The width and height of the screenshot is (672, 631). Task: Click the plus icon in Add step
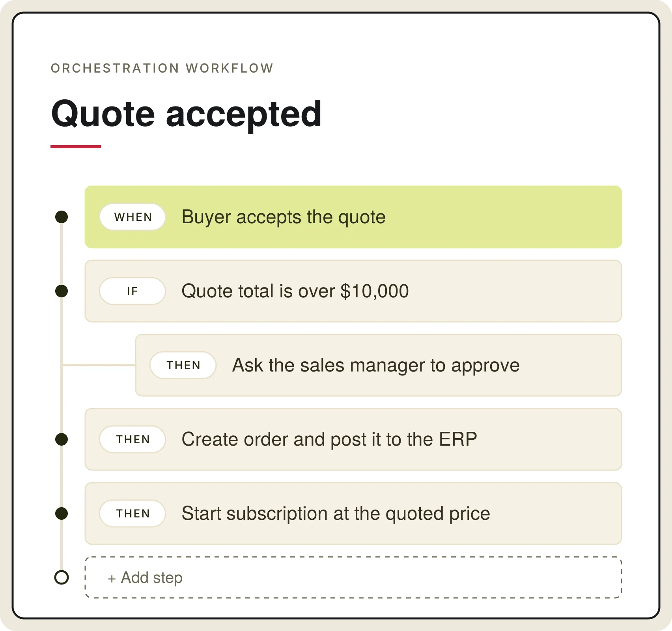(x=112, y=579)
